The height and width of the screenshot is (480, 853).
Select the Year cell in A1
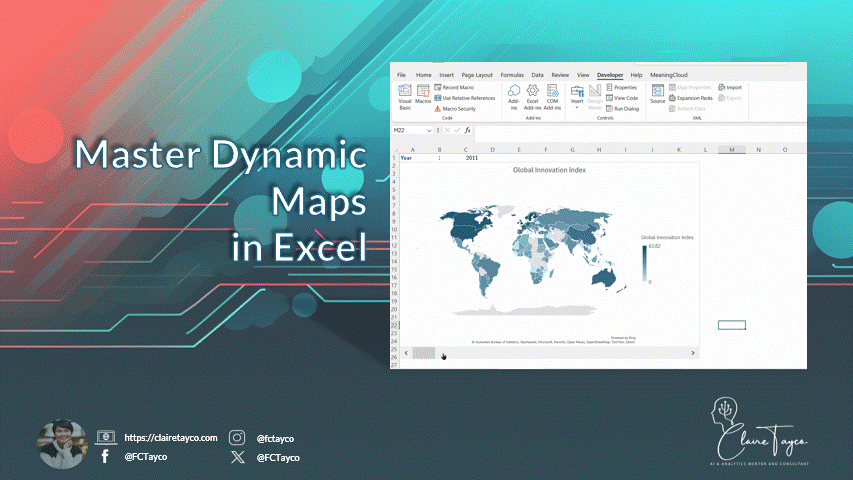[x=412, y=158]
